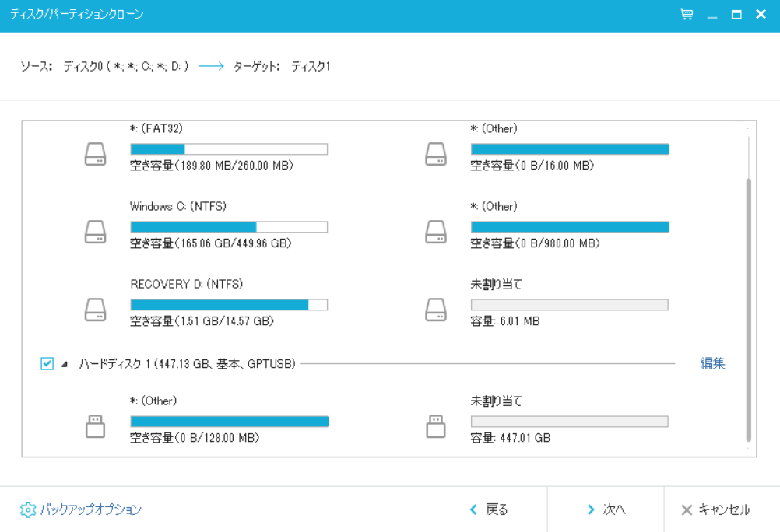Click the backup options gear icon
The image size is (780, 532).
pos(28,510)
